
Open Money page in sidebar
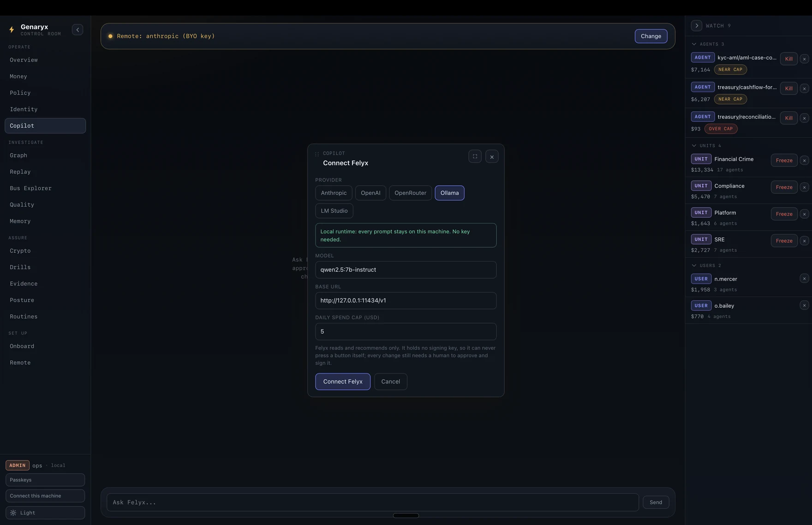(45, 77)
